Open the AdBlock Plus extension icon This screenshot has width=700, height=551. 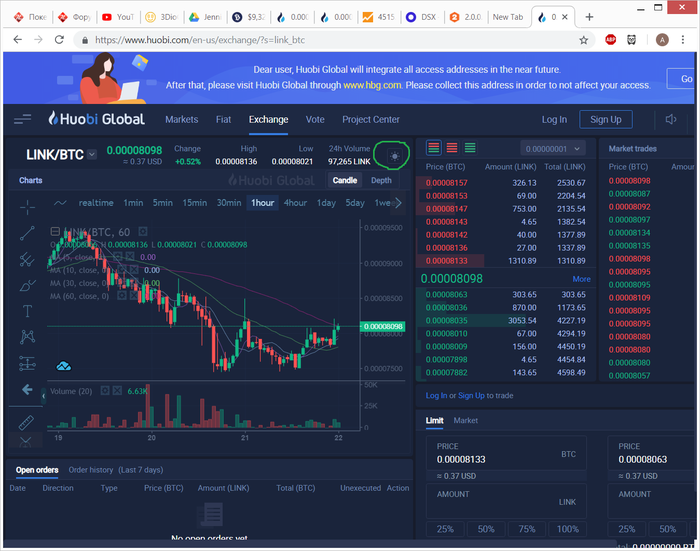pyautogui.click(x=611, y=40)
